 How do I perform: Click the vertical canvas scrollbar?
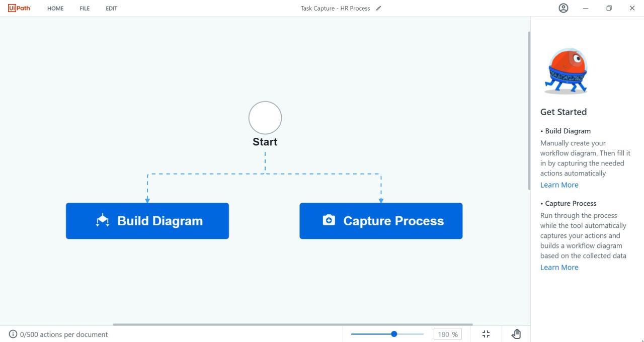(x=529, y=111)
